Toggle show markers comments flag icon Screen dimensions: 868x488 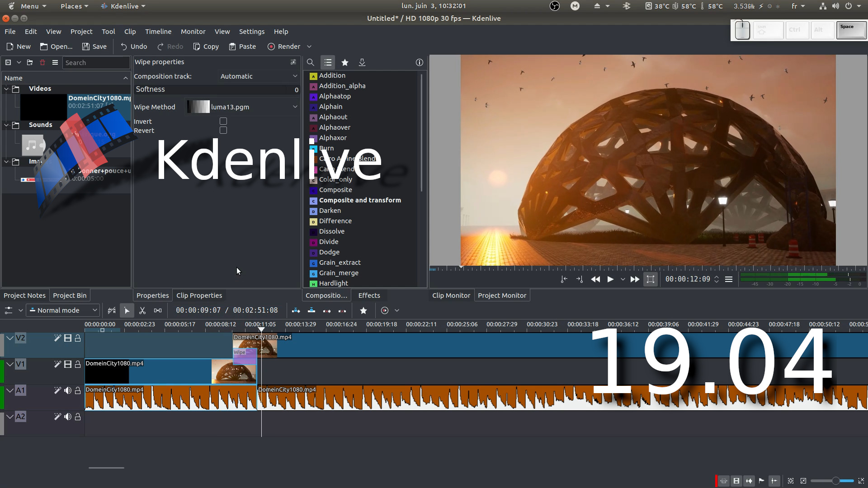pyautogui.click(x=762, y=481)
